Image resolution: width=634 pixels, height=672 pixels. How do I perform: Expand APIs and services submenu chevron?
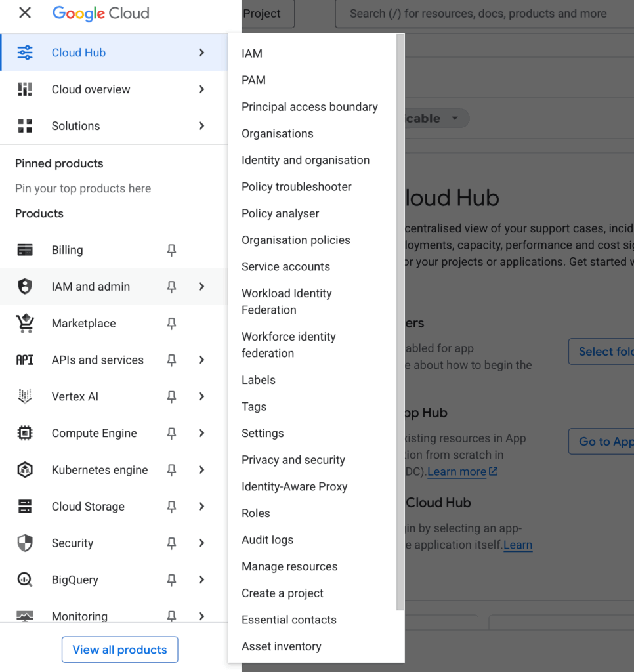201,360
